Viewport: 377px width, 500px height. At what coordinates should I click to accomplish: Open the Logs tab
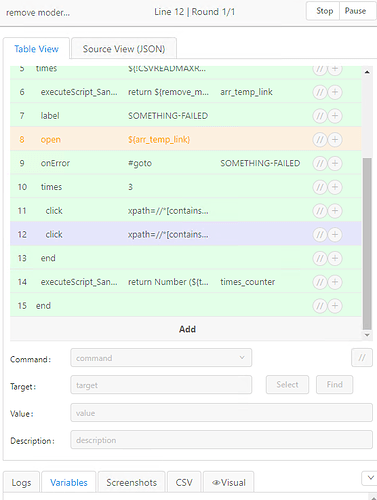pos(21,482)
